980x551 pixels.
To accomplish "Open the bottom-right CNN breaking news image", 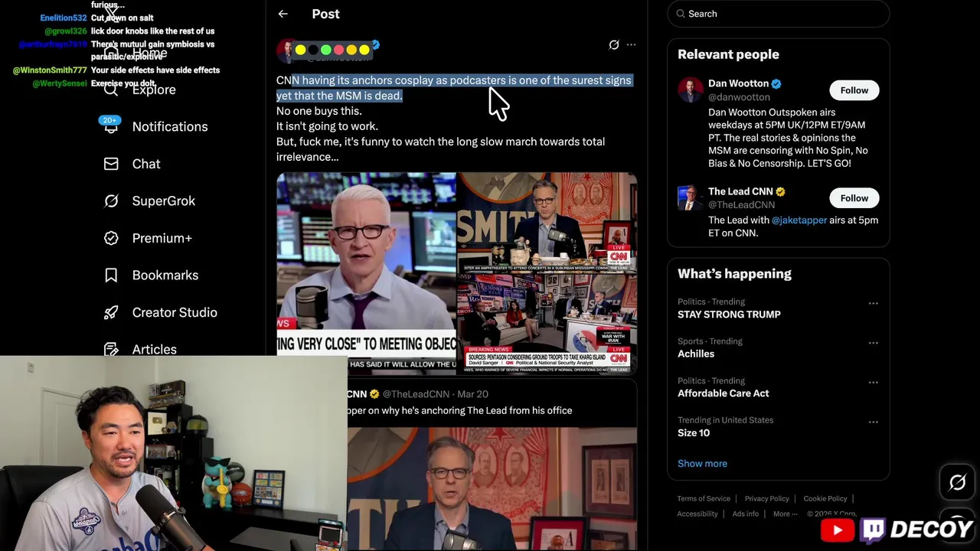I will tap(547, 324).
